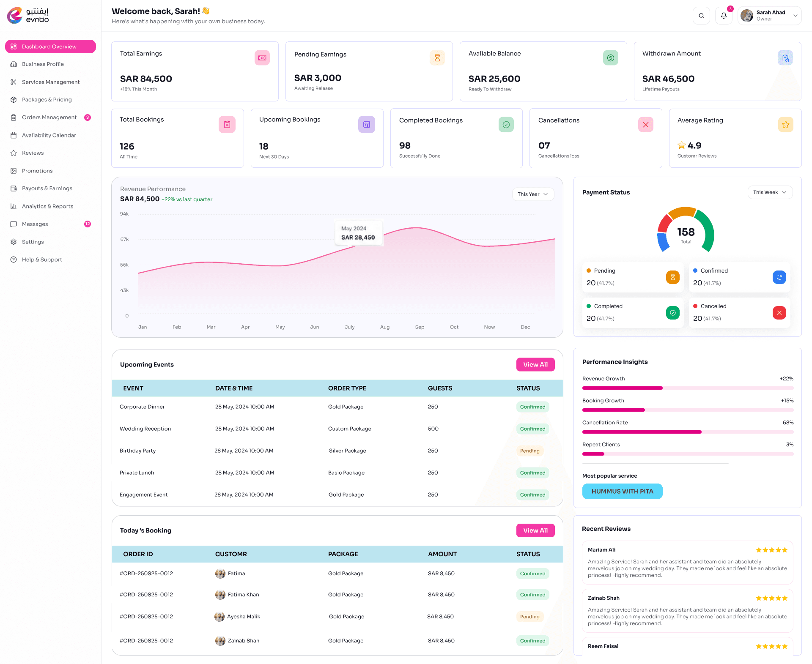Viewport: 812px width, 664px height.
Task: Click the May 2024 revenue tooltip
Action: [358, 233]
